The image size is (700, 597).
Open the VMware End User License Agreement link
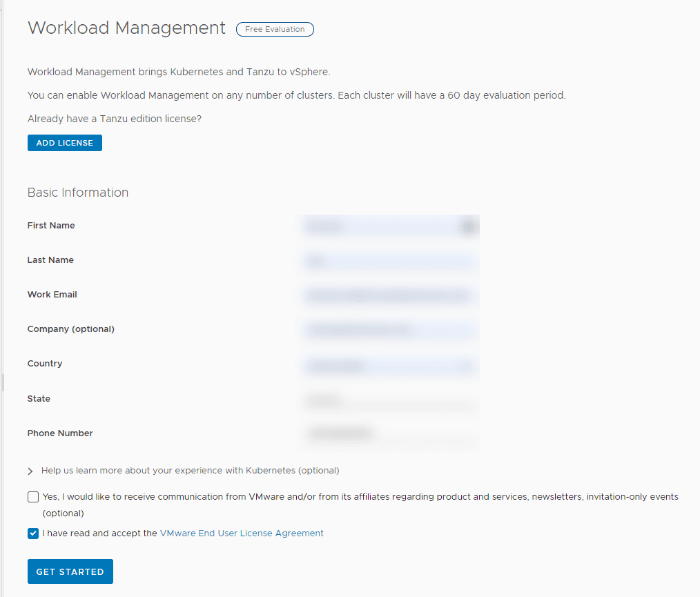(x=241, y=533)
